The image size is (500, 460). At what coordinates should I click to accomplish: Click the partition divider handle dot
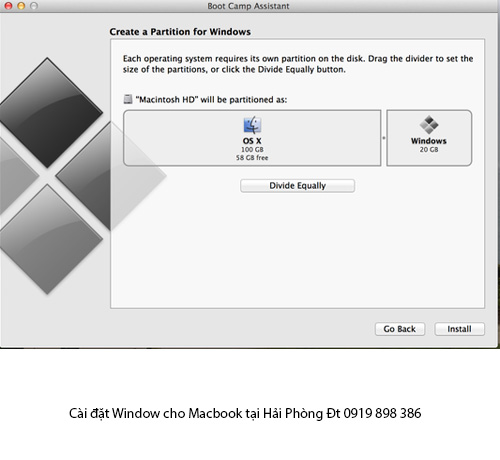384,138
